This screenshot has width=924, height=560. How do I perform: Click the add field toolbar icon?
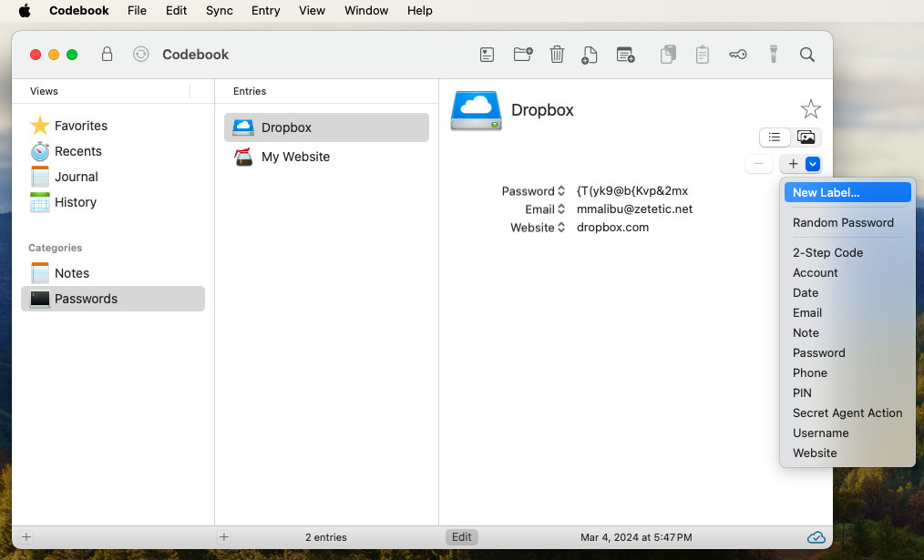(625, 55)
